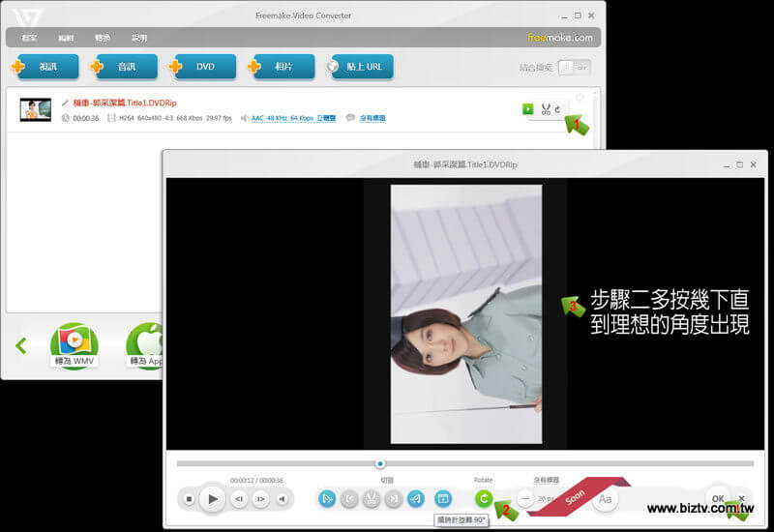Click the pencil rename icon beside the file name
The image size is (774, 532).
65,103
